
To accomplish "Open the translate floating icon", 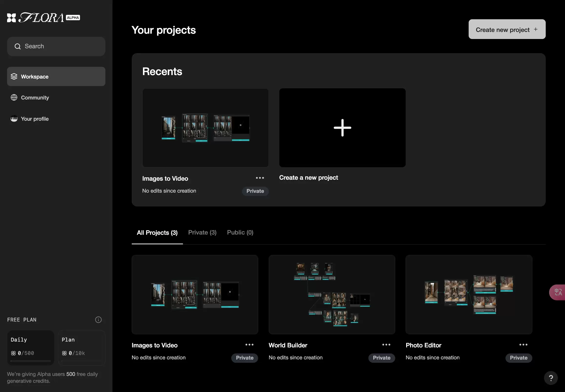I will (558, 292).
